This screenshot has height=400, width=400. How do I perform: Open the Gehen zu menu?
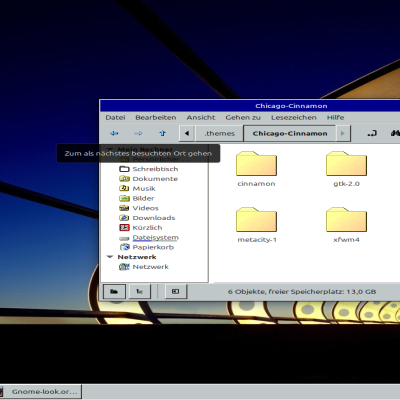click(x=243, y=117)
